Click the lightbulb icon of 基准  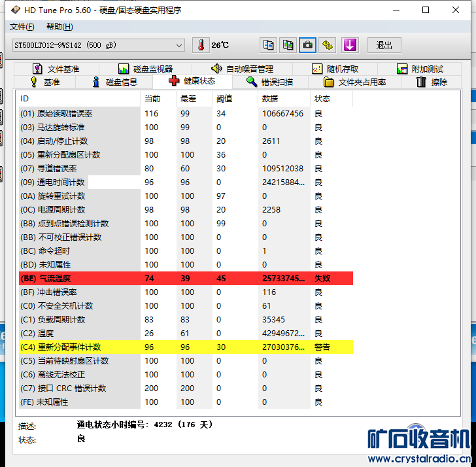[34, 82]
